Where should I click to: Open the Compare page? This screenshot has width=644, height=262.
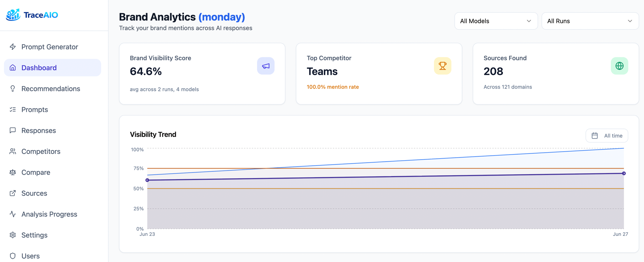tap(52, 172)
